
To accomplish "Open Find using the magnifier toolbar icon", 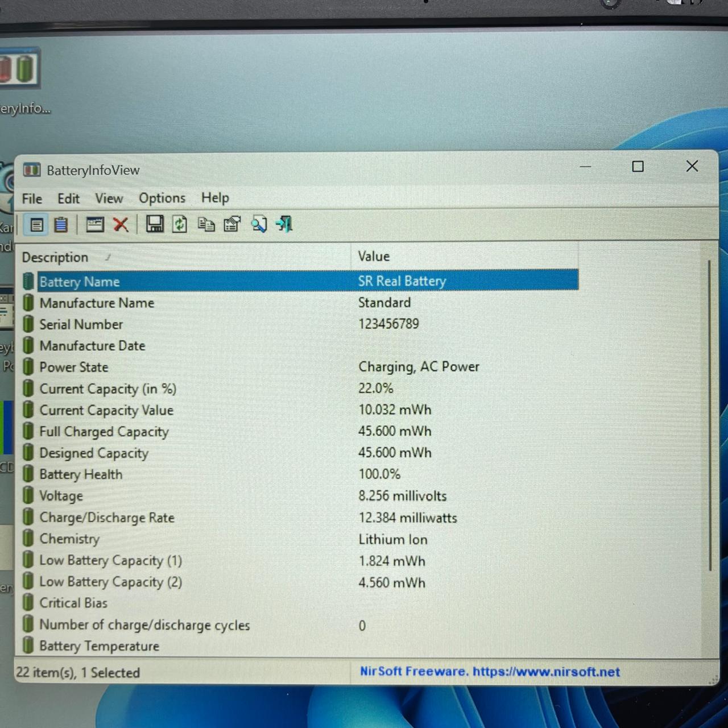I will tap(259, 224).
